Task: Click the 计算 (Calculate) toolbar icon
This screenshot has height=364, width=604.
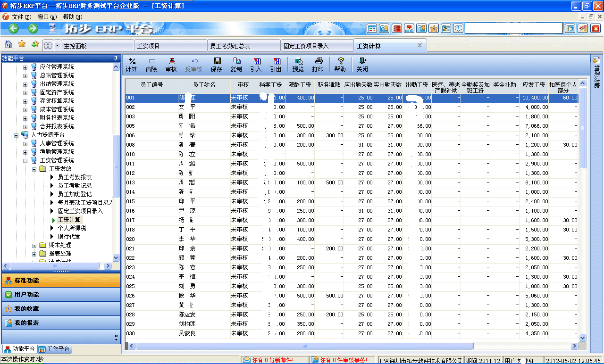Action: 131,64
